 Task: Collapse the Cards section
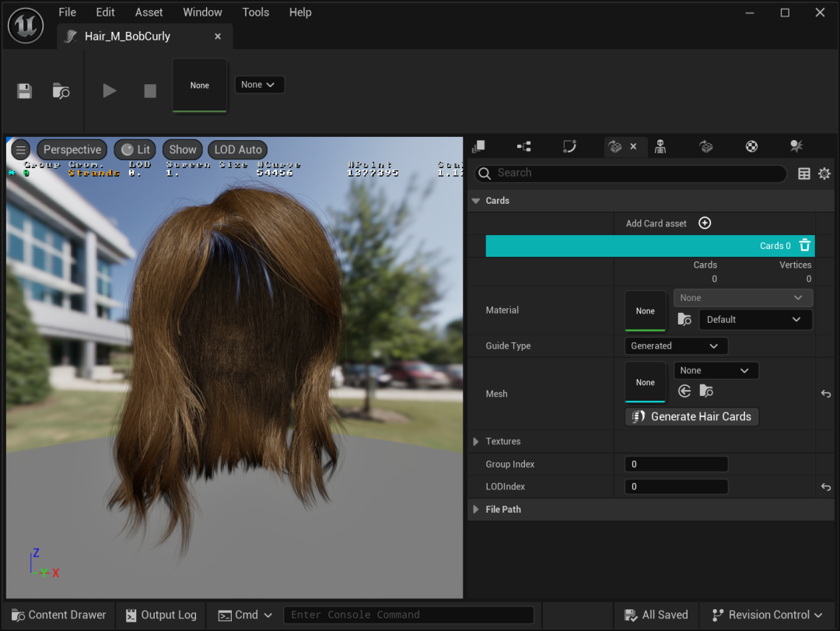coord(476,201)
